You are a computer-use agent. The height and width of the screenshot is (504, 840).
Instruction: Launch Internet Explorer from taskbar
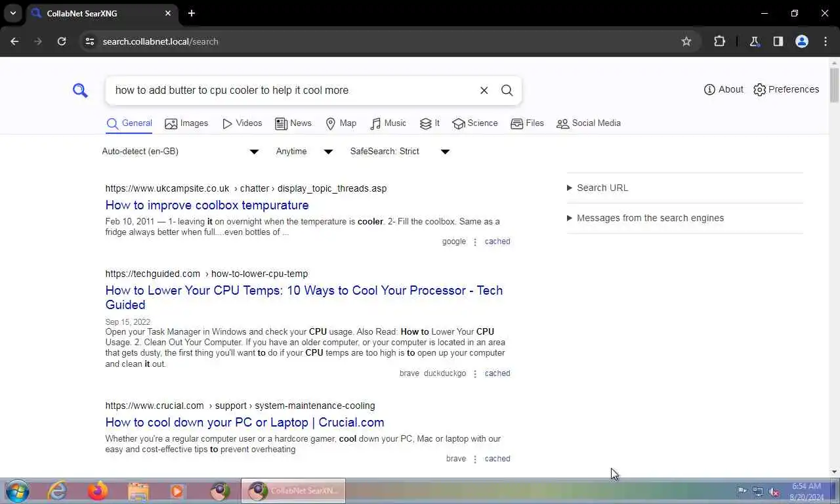58,491
